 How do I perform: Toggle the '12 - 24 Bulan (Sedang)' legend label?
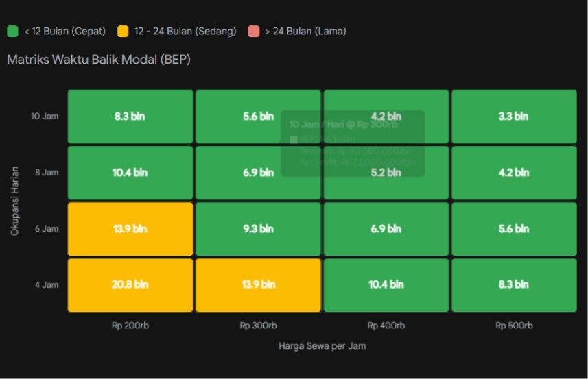coord(185,31)
